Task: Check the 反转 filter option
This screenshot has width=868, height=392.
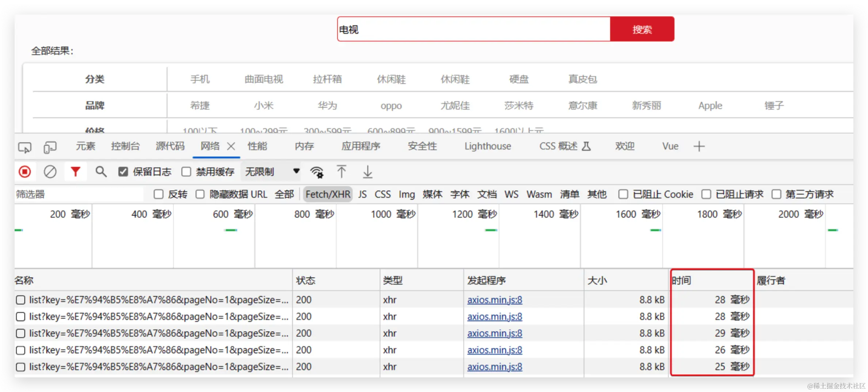Action: pyautogui.click(x=159, y=194)
